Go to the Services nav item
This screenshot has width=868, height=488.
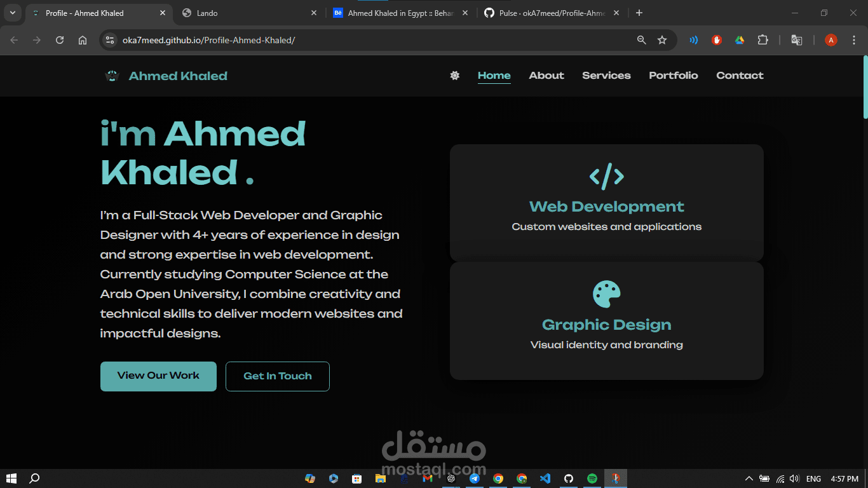[606, 75]
